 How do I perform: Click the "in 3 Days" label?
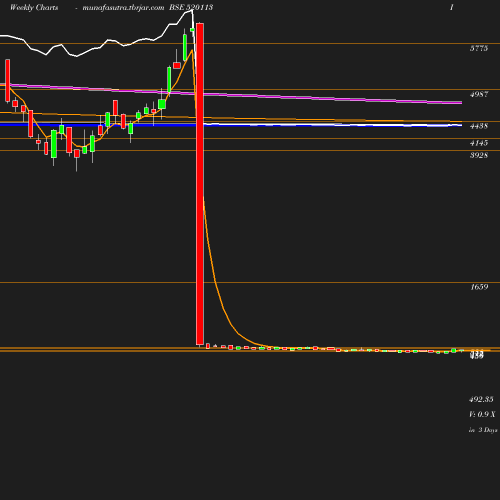[x=483, y=430]
